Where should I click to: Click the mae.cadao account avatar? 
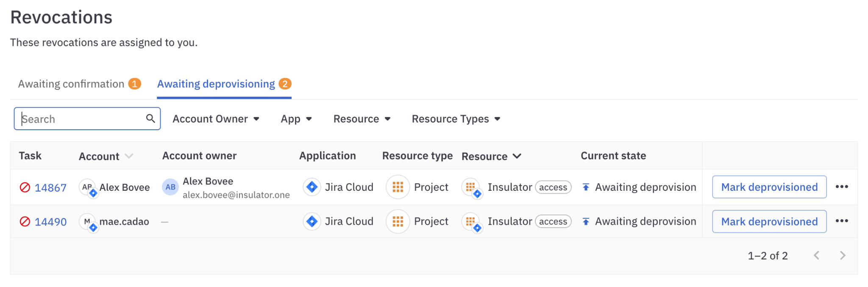[x=88, y=222]
